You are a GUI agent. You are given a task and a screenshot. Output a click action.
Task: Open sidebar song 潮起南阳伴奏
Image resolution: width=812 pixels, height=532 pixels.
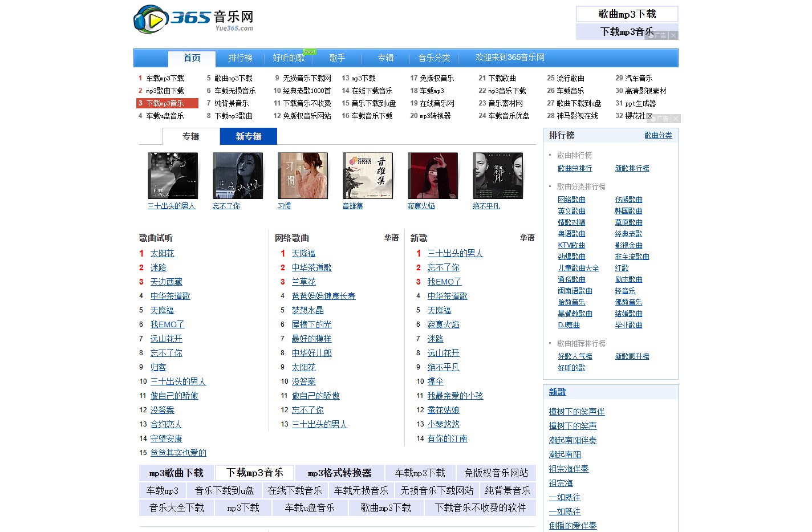[573, 440]
